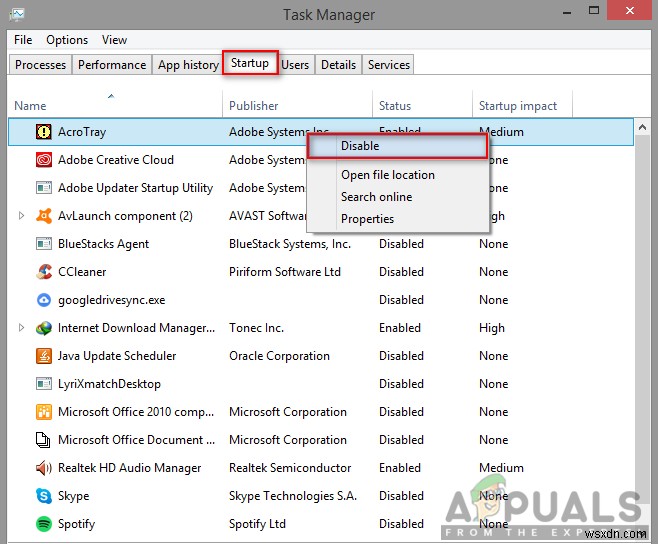This screenshot has width=658, height=544.
Task: Click the Task Manager title bar icon
Action: click(x=17, y=15)
